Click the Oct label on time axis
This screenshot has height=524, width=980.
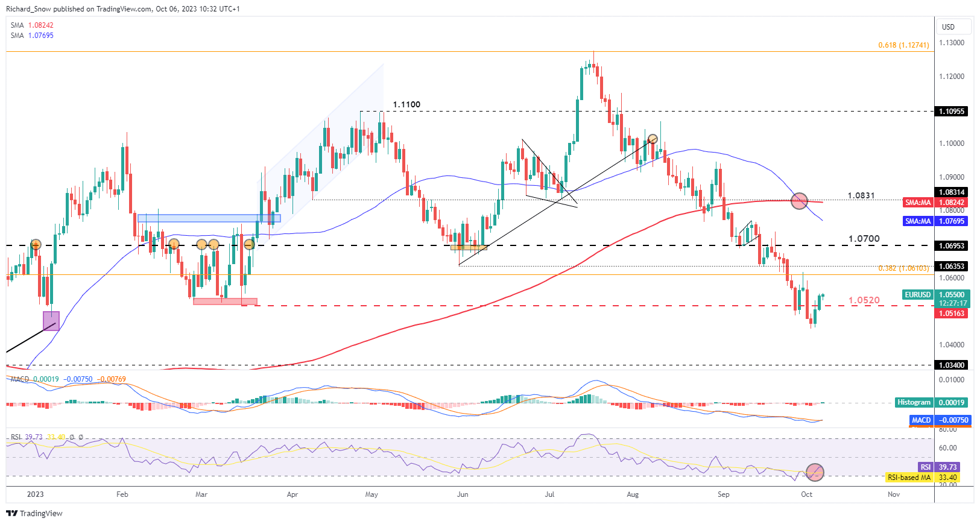coord(807,494)
